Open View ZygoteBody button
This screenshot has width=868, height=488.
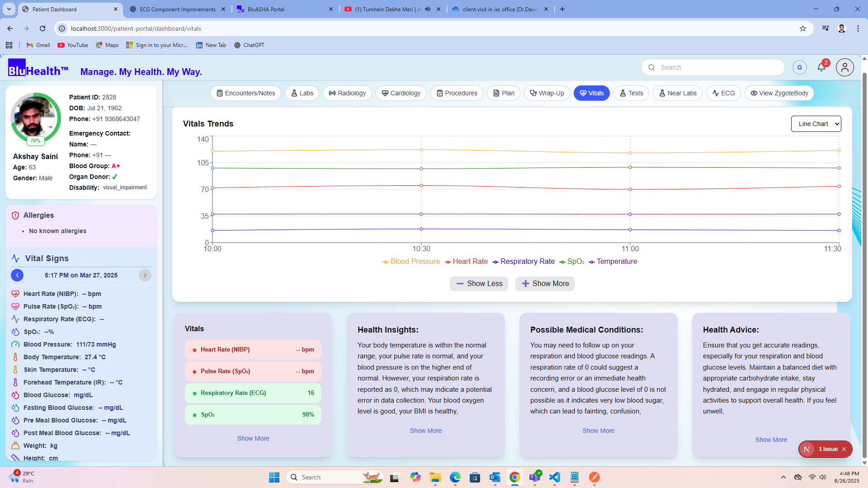pyautogui.click(x=779, y=93)
